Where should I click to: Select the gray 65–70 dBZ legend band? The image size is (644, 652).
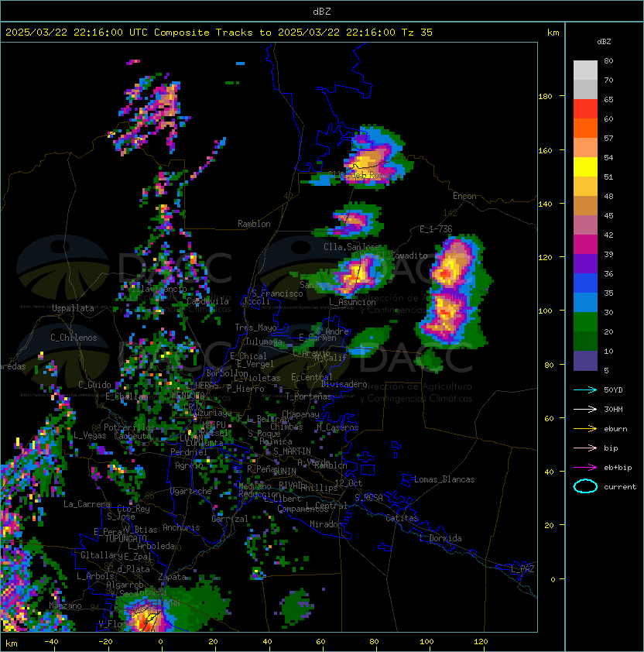pyautogui.click(x=585, y=89)
